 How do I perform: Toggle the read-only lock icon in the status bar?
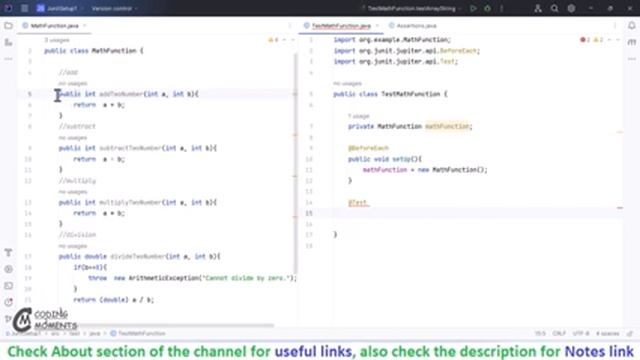(630, 333)
